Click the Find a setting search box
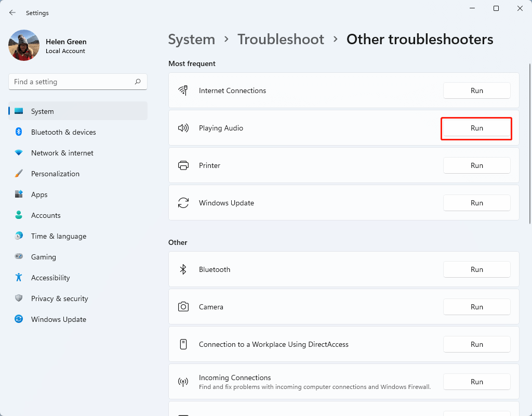This screenshot has width=532, height=416. click(78, 82)
